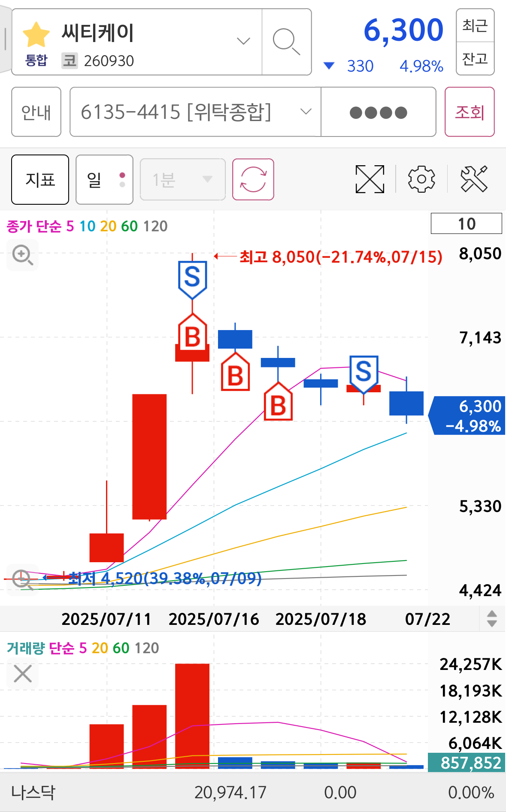Viewport: 506px width, 812px height.
Task: Zoom in using the top magnifier
Action: click(x=22, y=255)
